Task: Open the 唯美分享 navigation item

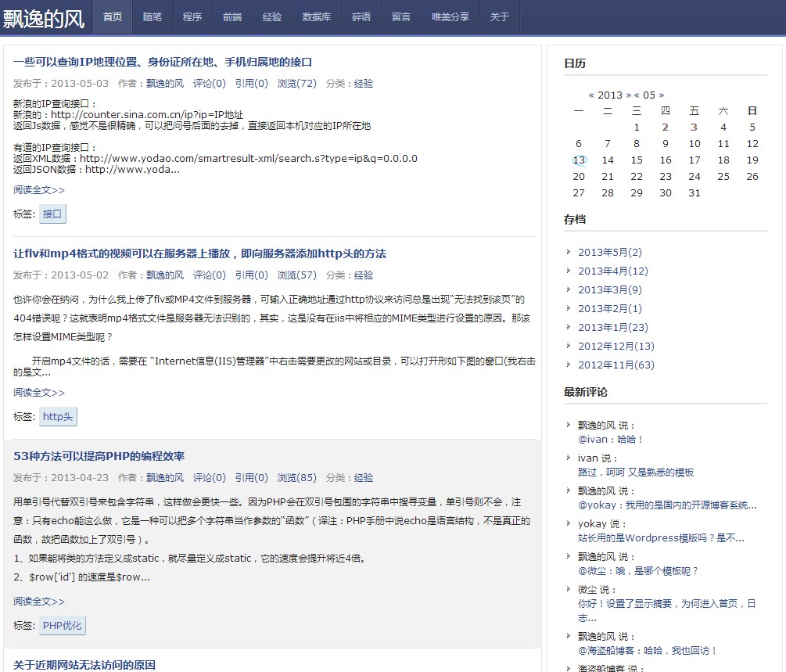Action: (x=450, y=17)
